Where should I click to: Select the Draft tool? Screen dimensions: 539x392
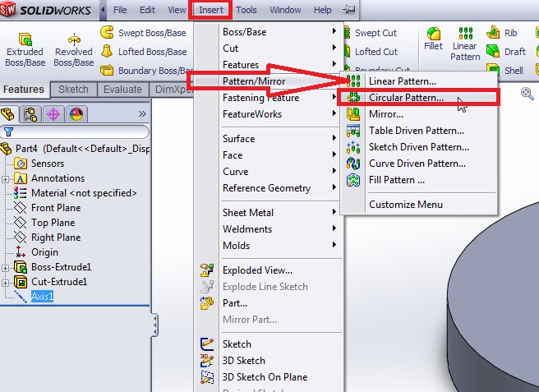pos(506,52)
